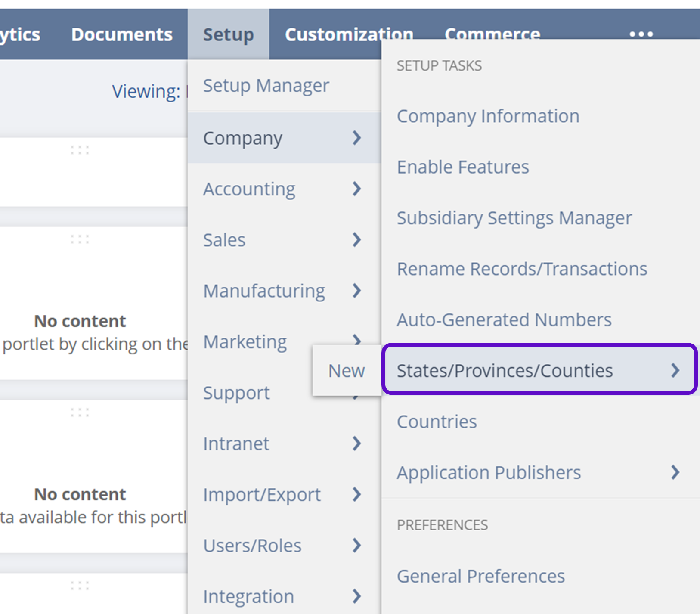Image resolution: width=700 pixels, height=614 pixels.
Task: Open the three-dot overflow menu in navigation bar
Action: click(x=641, y=34)
